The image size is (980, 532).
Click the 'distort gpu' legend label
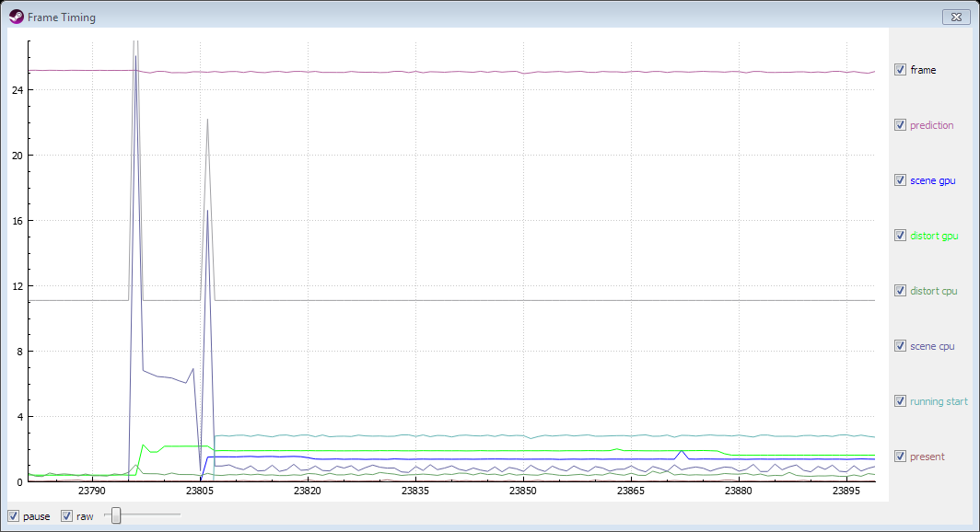(934, 236)
